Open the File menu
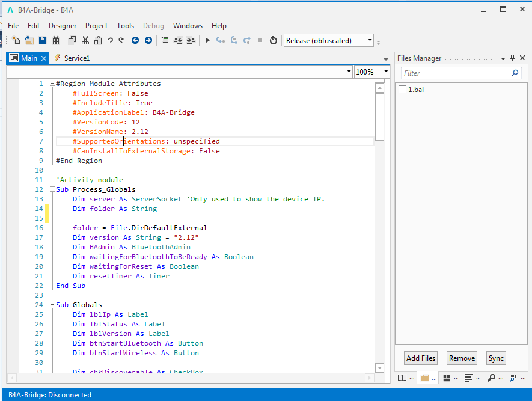 (13, 26)
